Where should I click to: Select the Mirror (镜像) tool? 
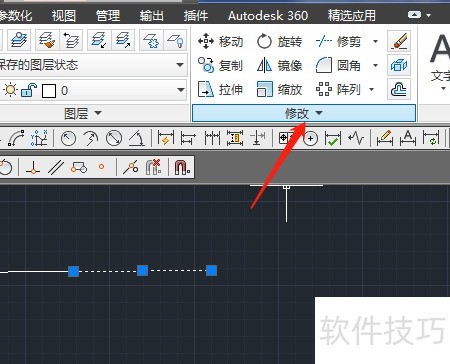point(280,65)
